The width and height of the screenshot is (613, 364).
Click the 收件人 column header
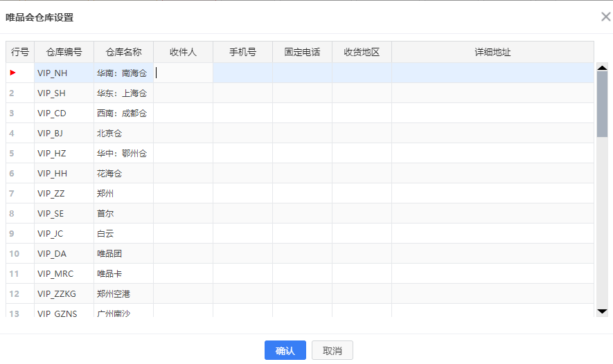(184, 52)
